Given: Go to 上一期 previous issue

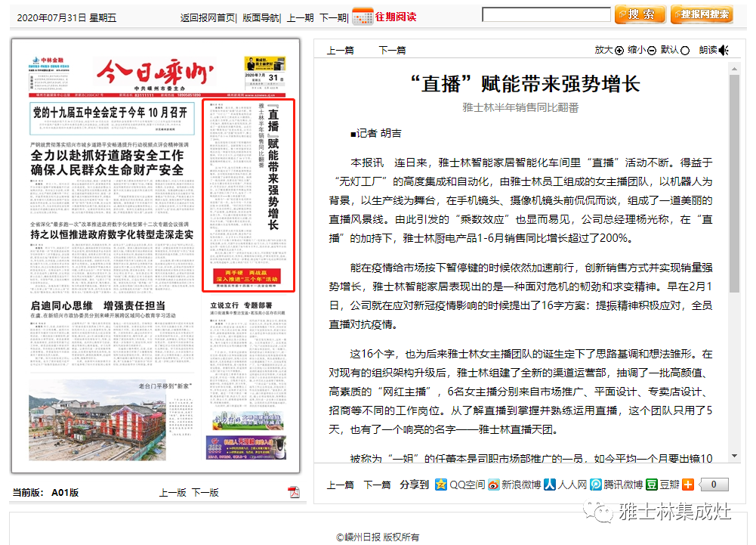Looking at the screenshot, I should [x=300, y=18].
